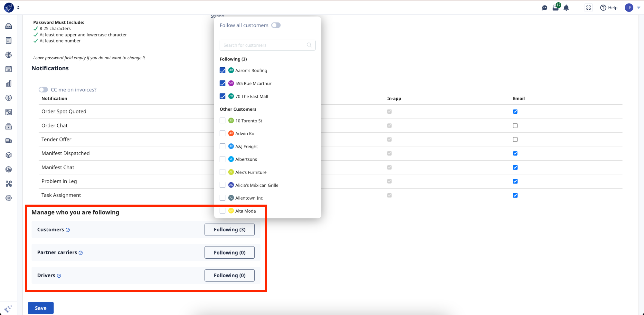Click the Save button

[x=41, y=308]
